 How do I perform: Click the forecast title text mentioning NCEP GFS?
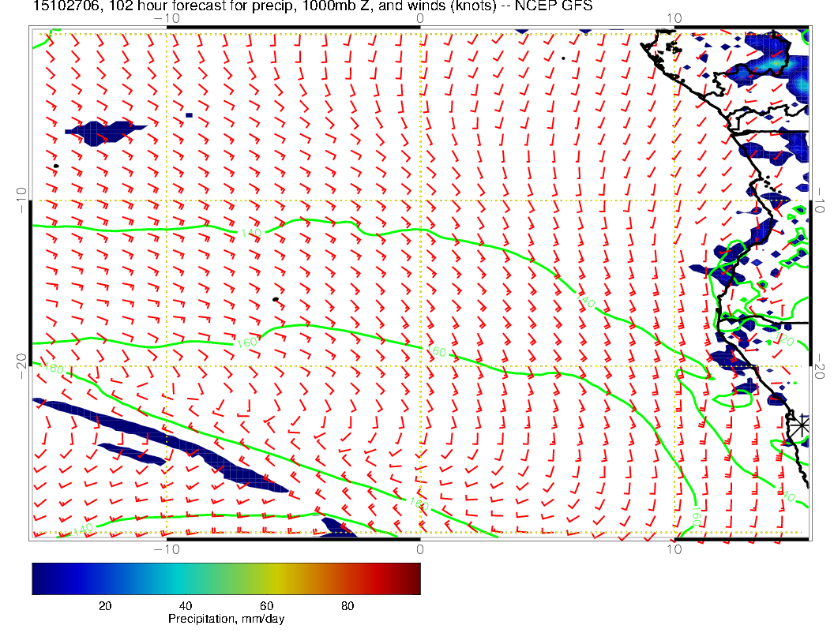pos(313,6)
